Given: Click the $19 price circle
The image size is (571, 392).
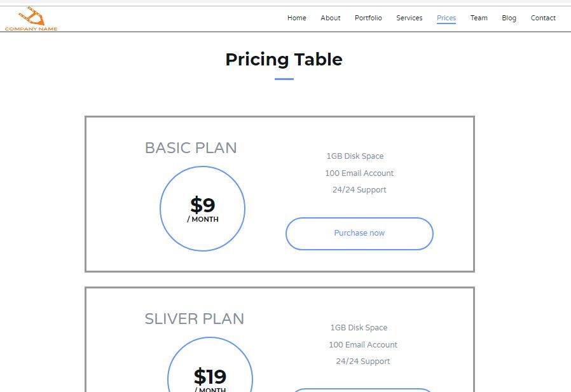Looking at the screenshot, I should click(x=210, y=377).
